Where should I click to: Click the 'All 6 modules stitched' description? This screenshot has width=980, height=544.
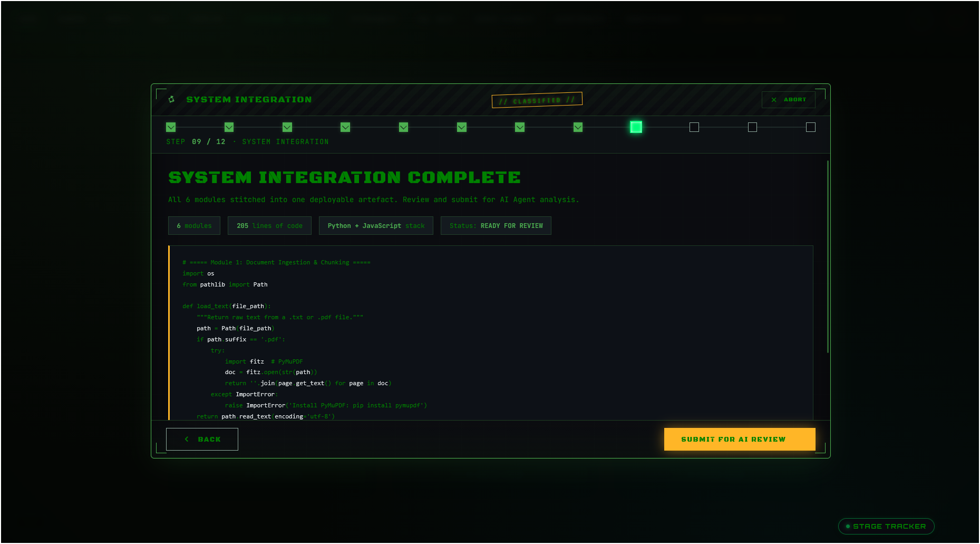pos(374,199)
